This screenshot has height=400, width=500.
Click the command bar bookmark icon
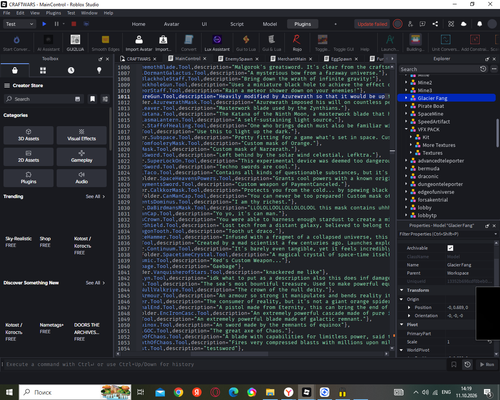tap(454, 364)
